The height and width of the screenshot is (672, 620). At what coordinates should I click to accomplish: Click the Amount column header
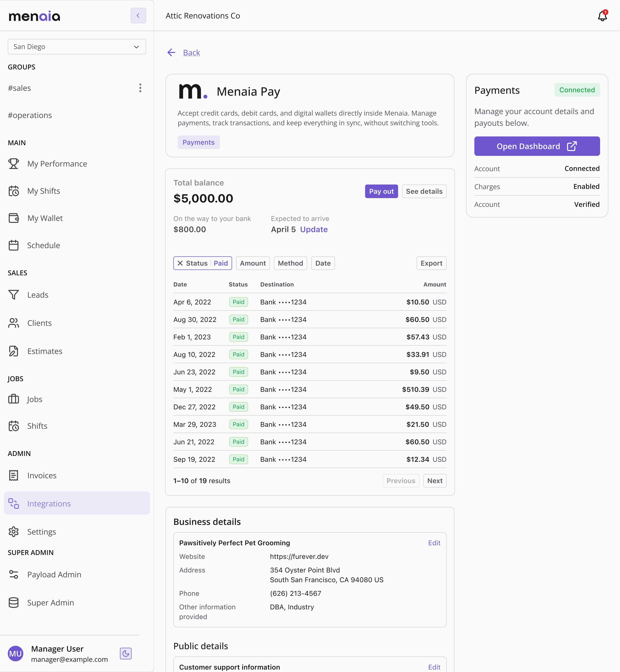click(x=435, y=284)
